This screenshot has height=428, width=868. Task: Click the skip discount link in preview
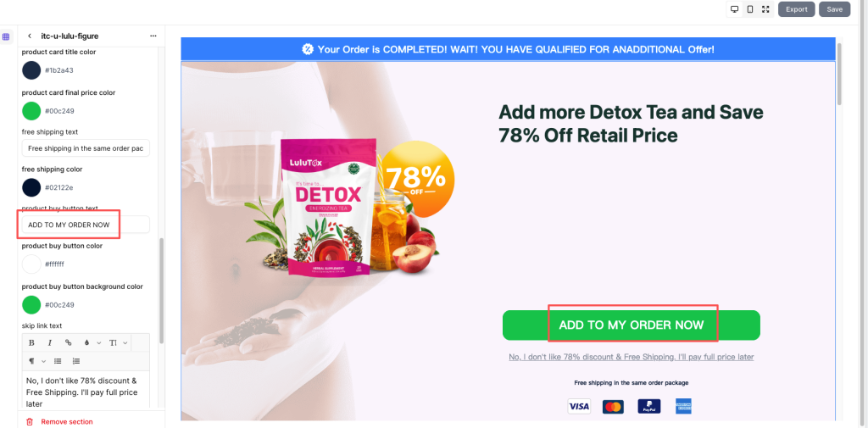(x=631, y=357)
